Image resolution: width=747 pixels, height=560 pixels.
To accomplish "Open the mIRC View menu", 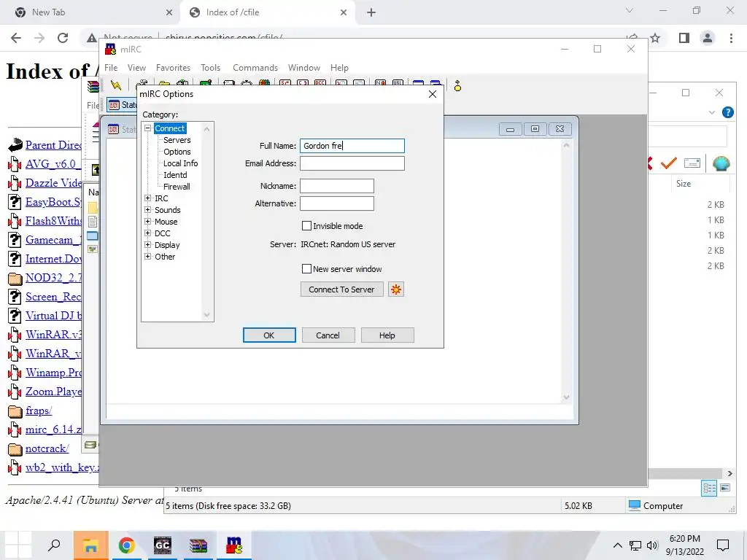I will coord(136,68).
